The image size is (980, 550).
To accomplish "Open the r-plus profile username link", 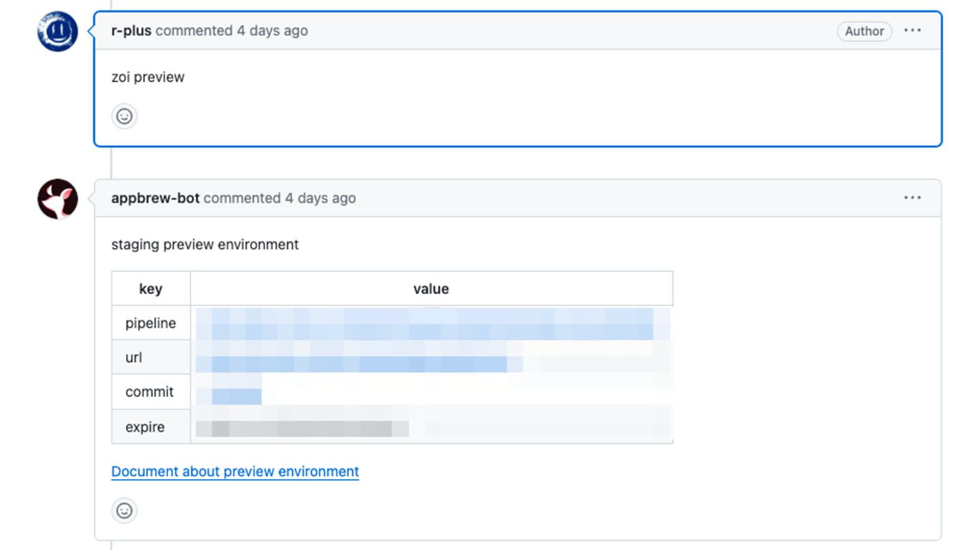I will pyautogui.click(x=131, y=31).
